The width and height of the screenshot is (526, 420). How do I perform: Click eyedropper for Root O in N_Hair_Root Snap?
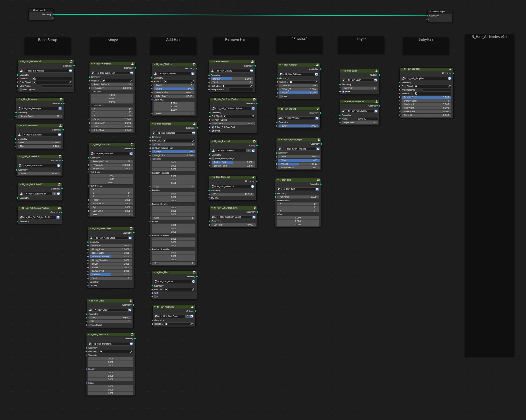coord(191,324)
